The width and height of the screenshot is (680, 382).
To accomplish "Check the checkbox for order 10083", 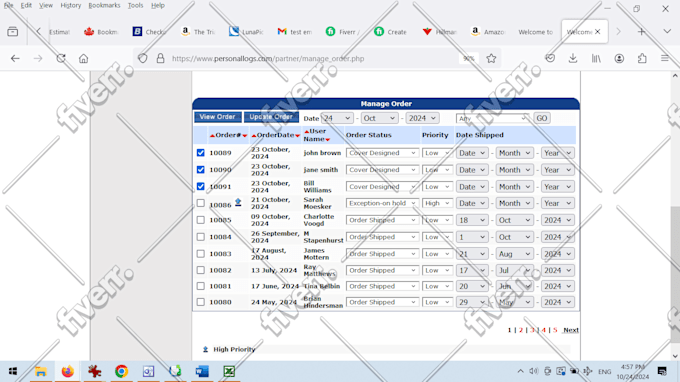I will [x=200, y=254].
